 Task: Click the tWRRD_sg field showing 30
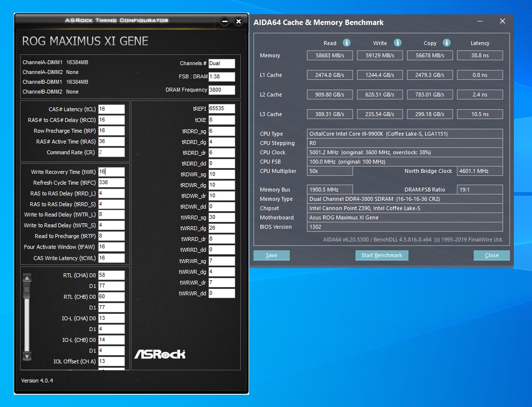click(222, 217)
